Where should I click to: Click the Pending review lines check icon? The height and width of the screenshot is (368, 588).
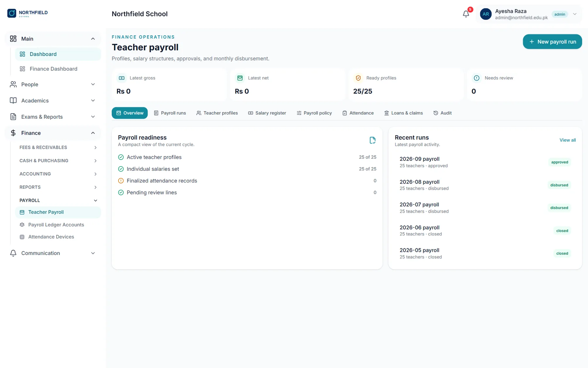point(121,192)
